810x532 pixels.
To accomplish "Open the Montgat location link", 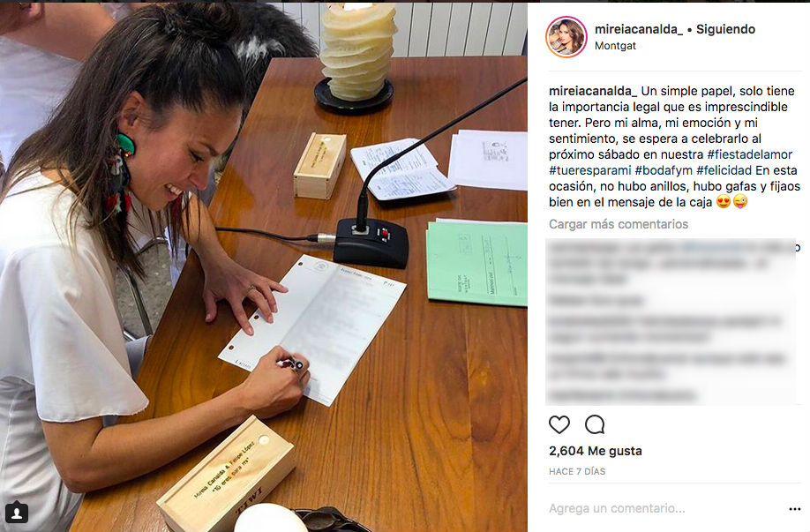I will click(615, 46).
